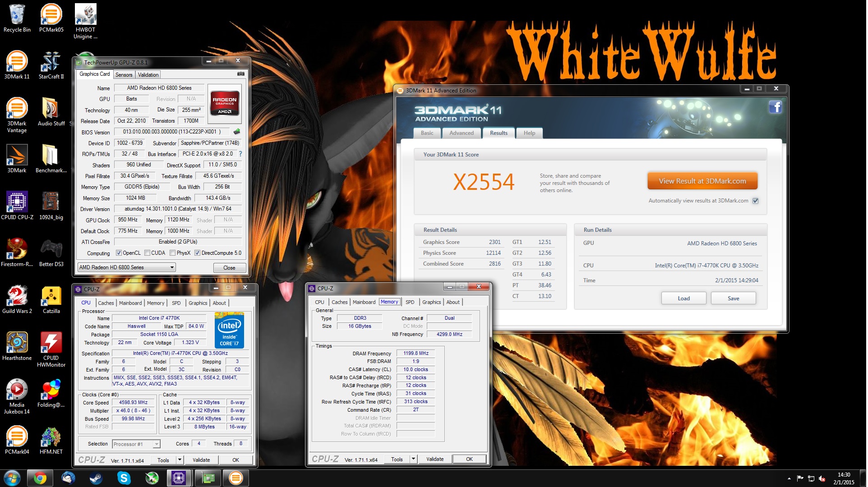Click the Physics Score value 12114

pyautogui.click(x=494, y=253)
